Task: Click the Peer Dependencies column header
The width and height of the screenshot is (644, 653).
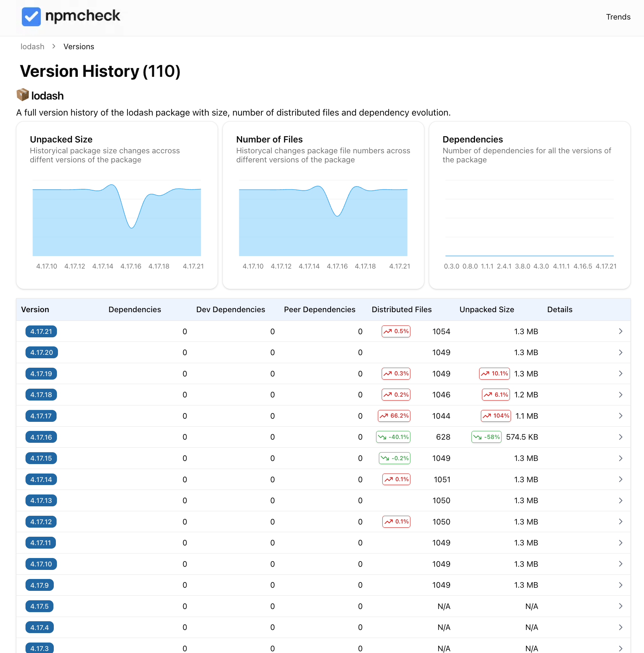Action: (x=320, y=309)
